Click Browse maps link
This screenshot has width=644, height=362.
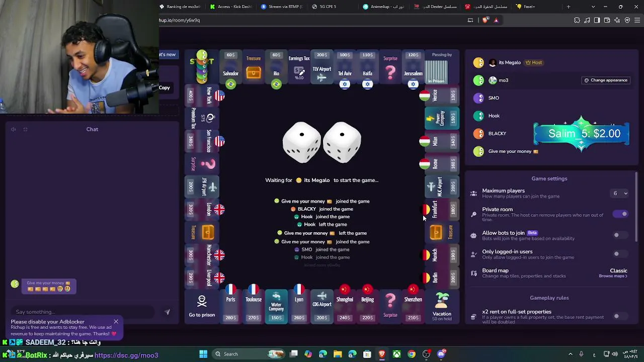[x=613, y=276]
